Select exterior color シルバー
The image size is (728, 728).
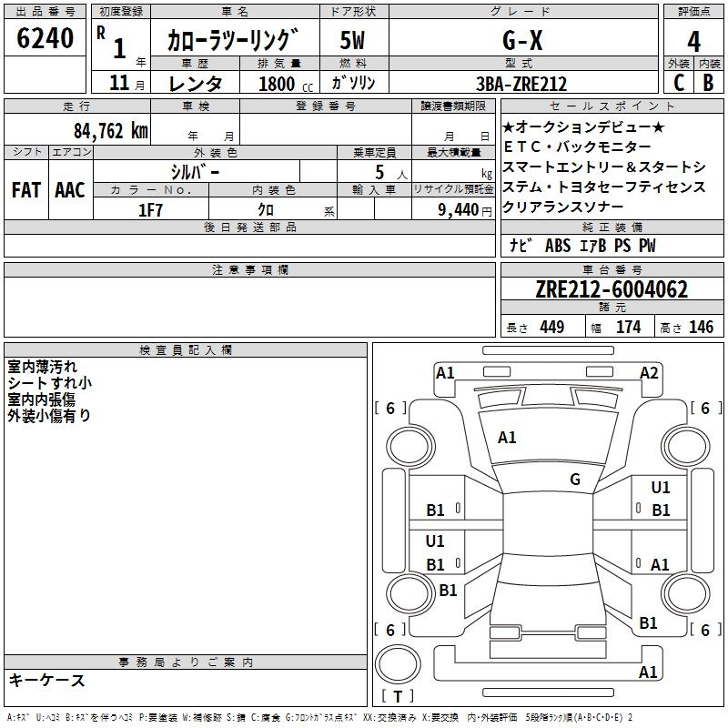195,172
